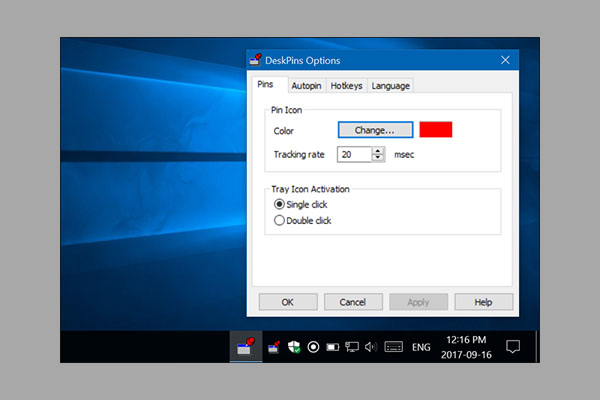600x400 pixels.
Task: Go to the Language tab
Action: 390,86
